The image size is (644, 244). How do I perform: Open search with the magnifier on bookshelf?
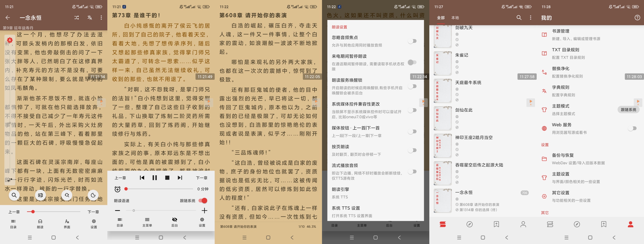(519, 17)
